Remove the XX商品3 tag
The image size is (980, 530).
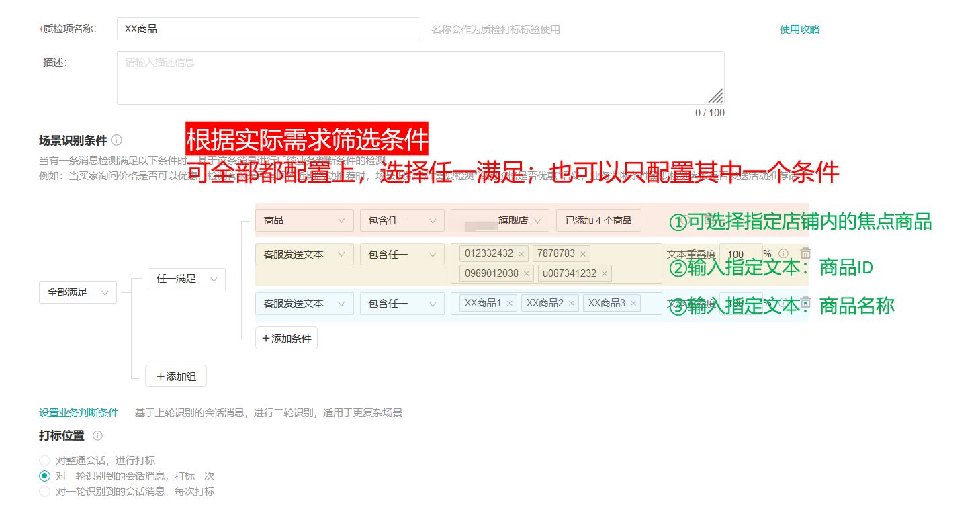tap(633, 304)
